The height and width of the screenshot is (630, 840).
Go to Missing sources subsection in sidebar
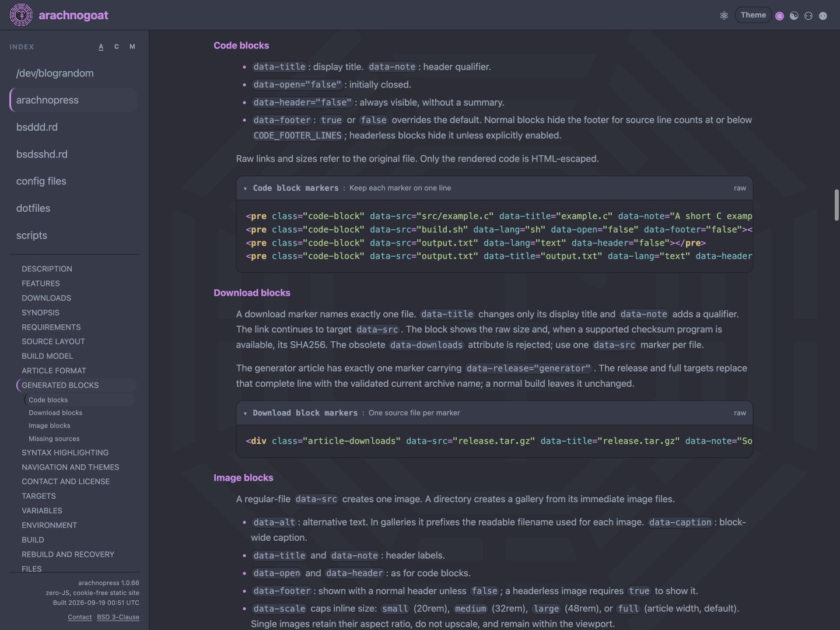click(x=54, y=439)
